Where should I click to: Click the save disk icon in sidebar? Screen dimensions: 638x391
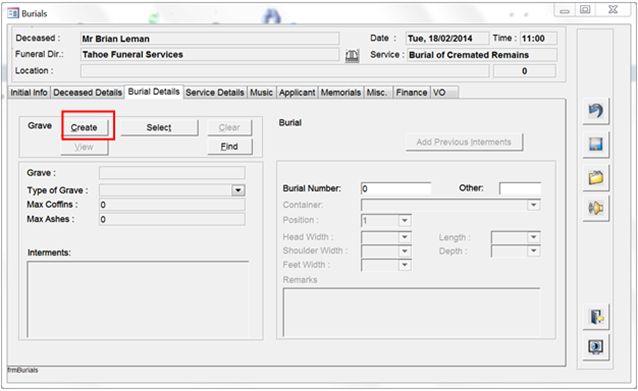pyautogui.click(x=596, y=144)
